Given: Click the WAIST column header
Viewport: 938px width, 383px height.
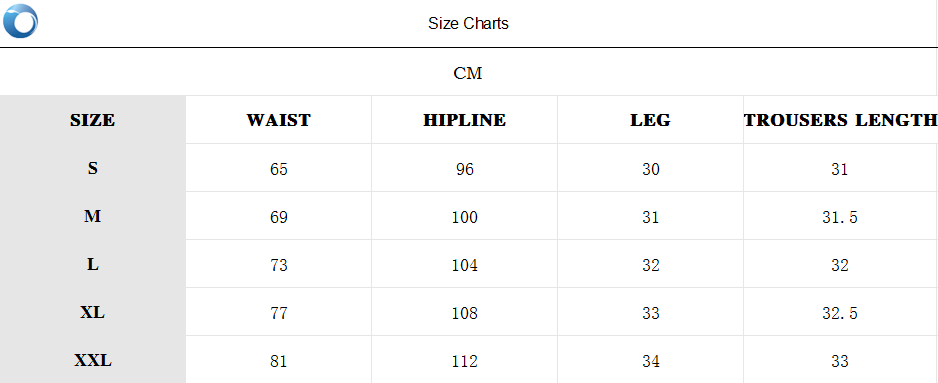Looking at the screenshot, I should pos(279,120).
